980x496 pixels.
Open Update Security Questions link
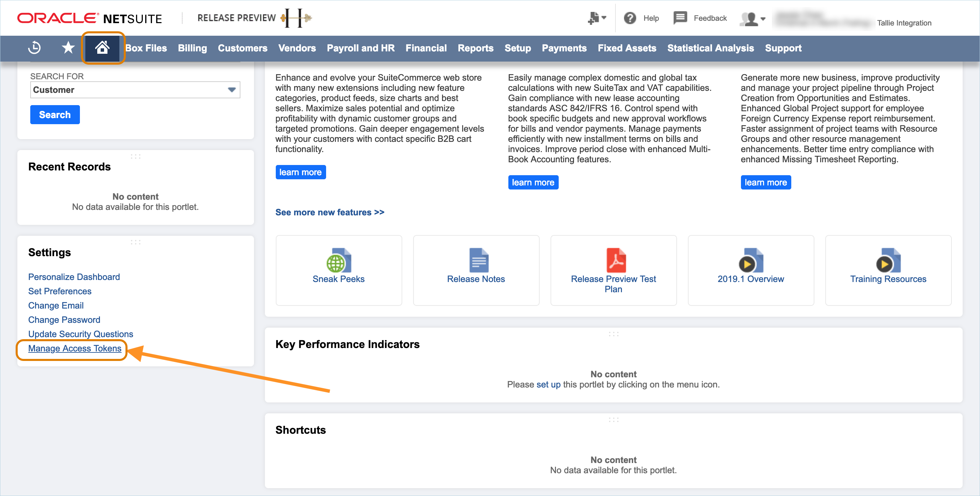81,334
